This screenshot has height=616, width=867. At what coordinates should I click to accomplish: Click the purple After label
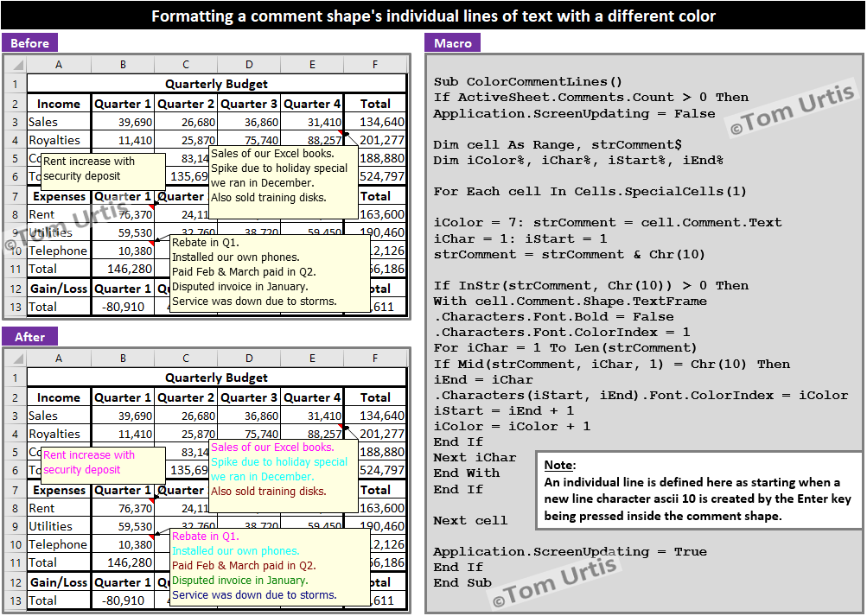click(x=30, y=337)
